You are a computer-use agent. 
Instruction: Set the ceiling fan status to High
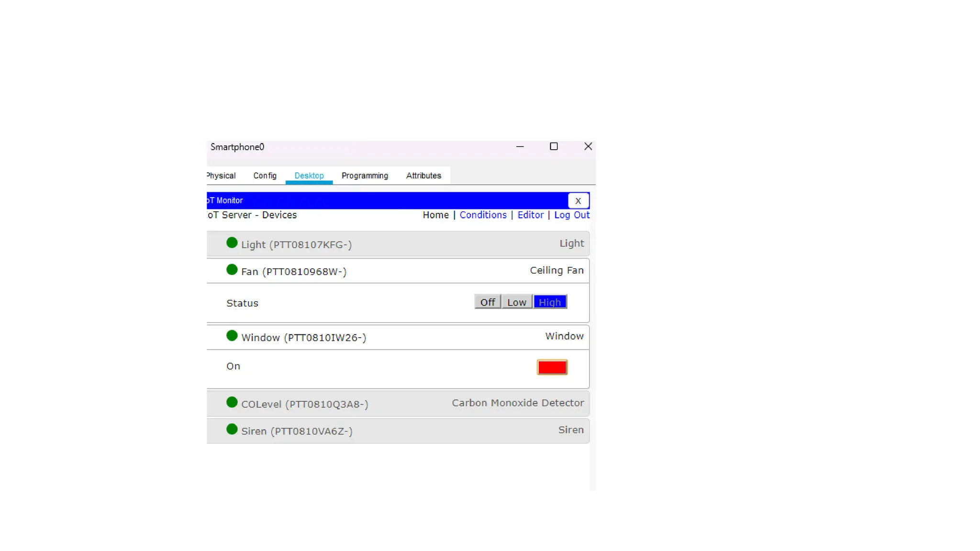(x=550, y=302)
